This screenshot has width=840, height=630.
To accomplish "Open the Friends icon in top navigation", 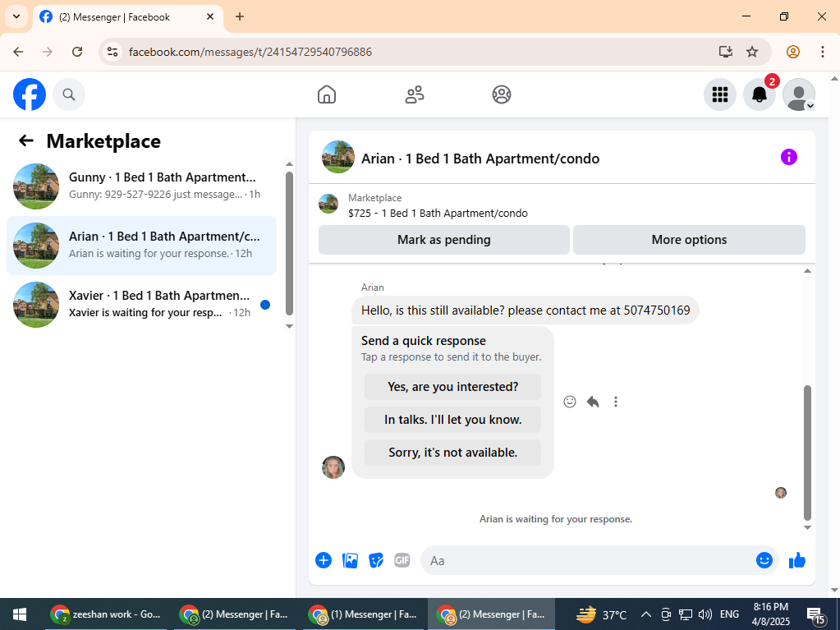I will tap(414, 94).
